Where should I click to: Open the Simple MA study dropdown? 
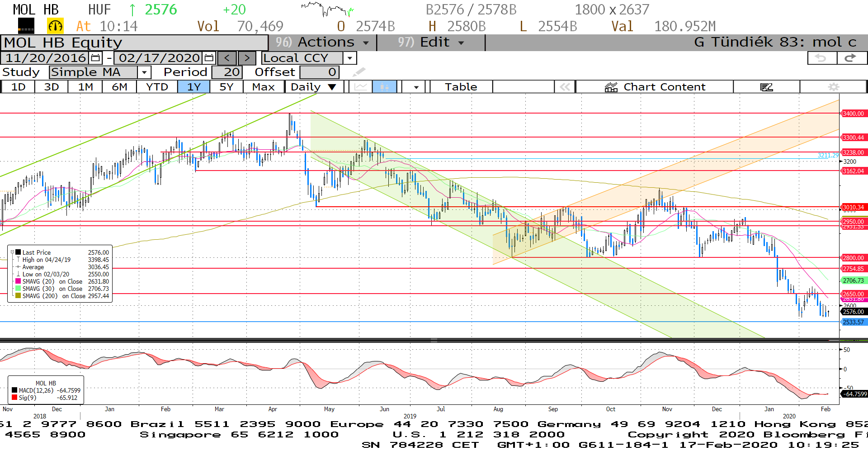[144, 72]
